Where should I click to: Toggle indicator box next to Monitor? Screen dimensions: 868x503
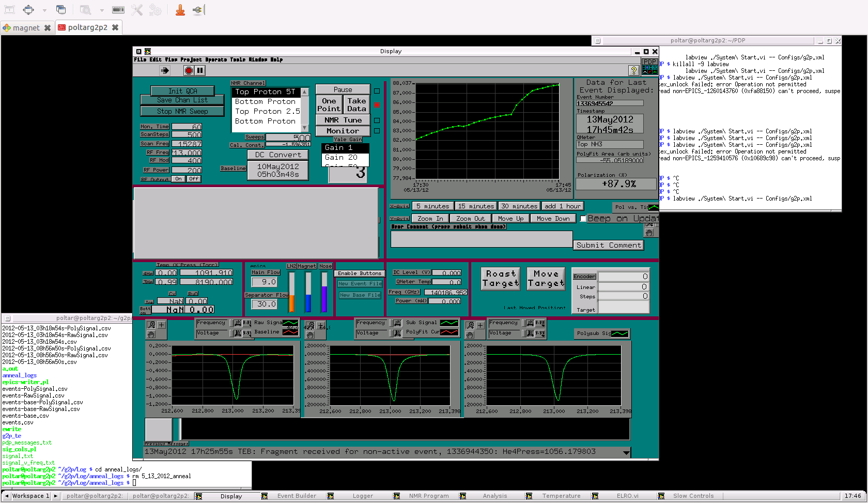(x=377, y=131)
